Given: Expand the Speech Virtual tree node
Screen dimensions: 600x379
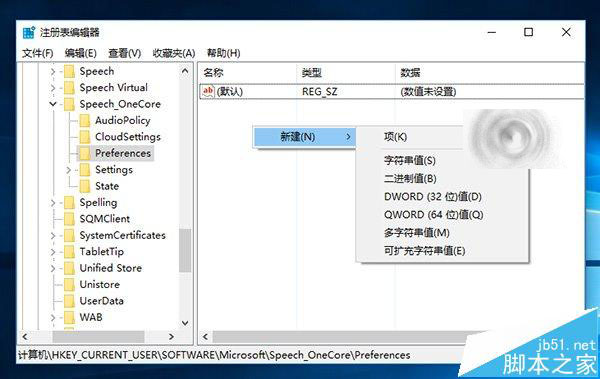Looking at the screenshot, I should pyautogui.click(x=53, y=88).
